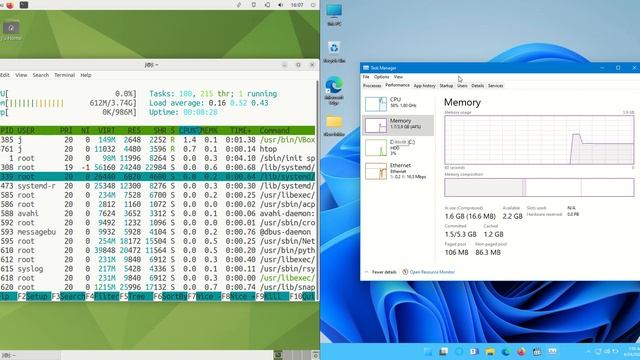Image resolution: width=640 pixels, height=360 pixels.
Task: Sort htop by the VIRT column header
Action: pyautogui.click(x=107, y=131)
